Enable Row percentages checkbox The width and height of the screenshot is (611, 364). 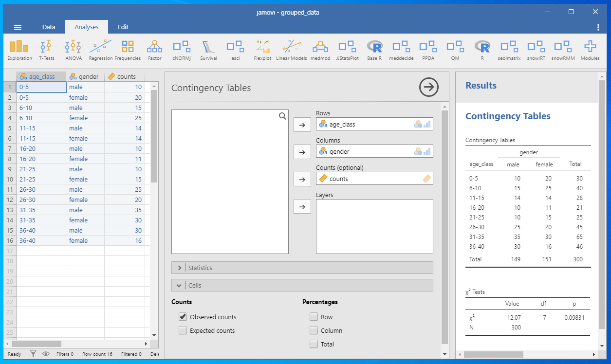pos(314,317)
